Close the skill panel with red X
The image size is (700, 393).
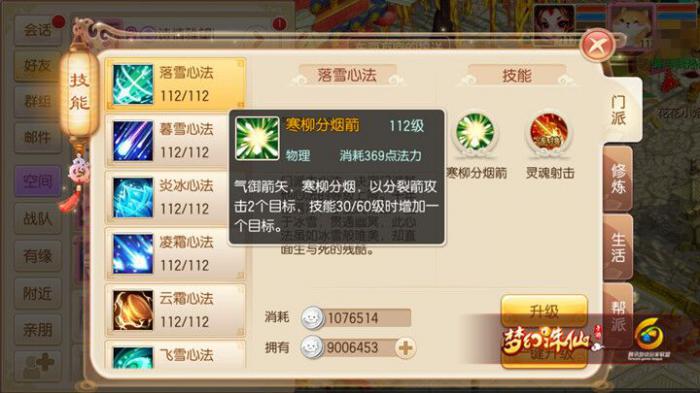(x=597, y=45)
